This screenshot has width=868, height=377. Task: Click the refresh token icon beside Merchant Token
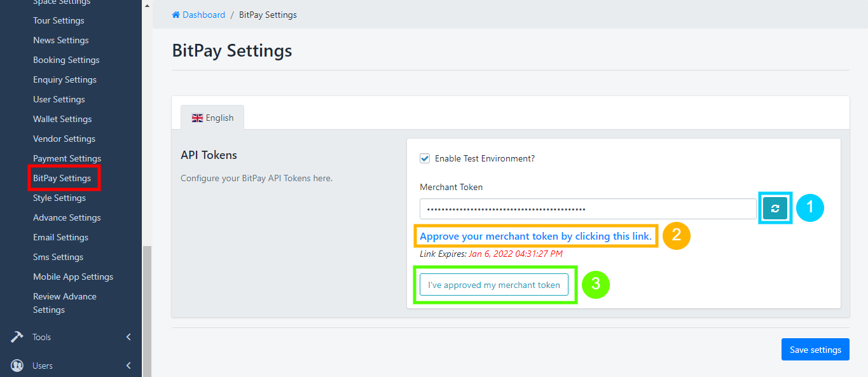click(x=775, y=207)
